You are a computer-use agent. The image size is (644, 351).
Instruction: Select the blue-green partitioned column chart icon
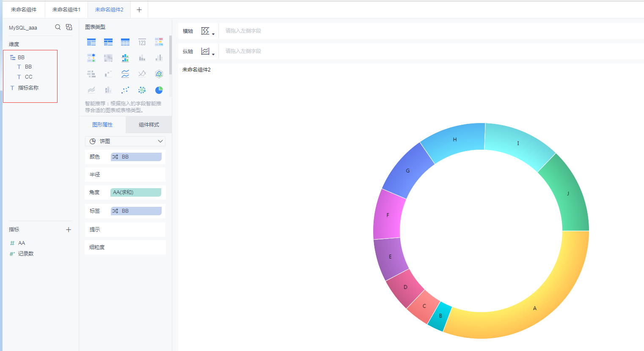[125, 58]
